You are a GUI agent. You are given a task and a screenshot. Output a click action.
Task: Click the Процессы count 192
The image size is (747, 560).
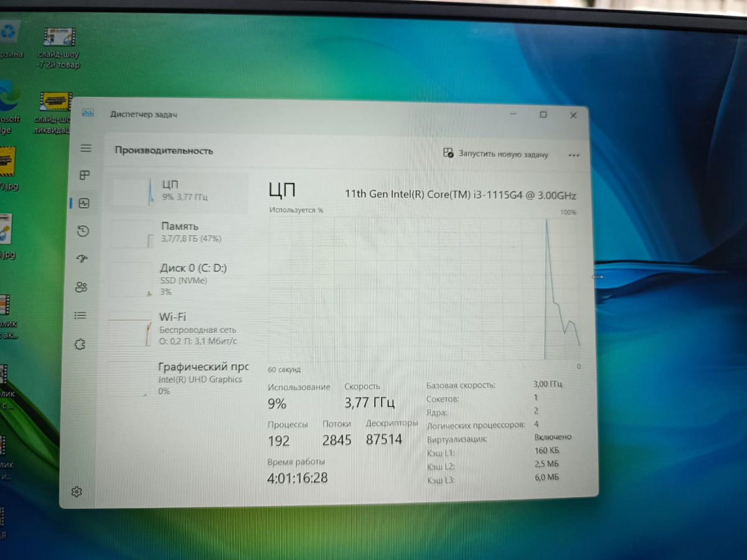(279, 441)
